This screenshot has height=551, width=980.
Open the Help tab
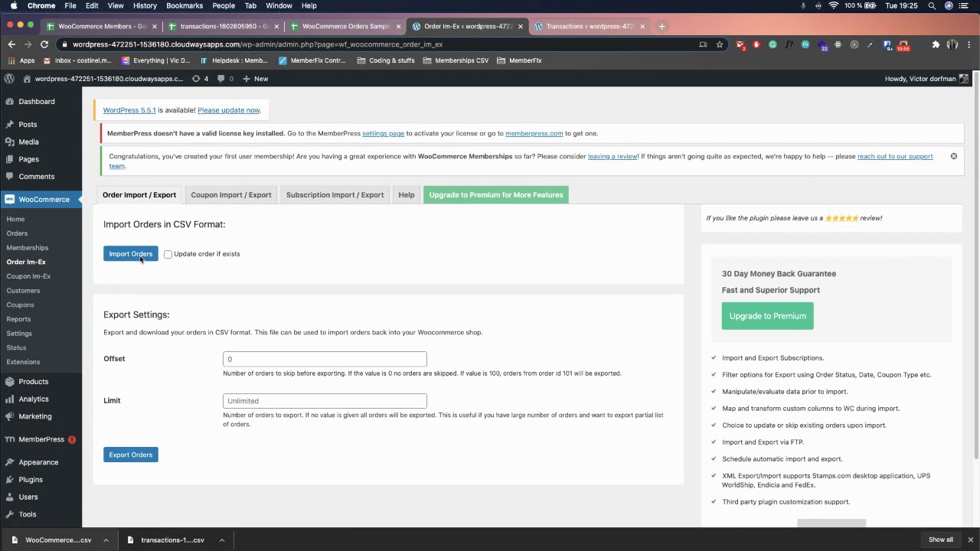(x=406, y=194)
